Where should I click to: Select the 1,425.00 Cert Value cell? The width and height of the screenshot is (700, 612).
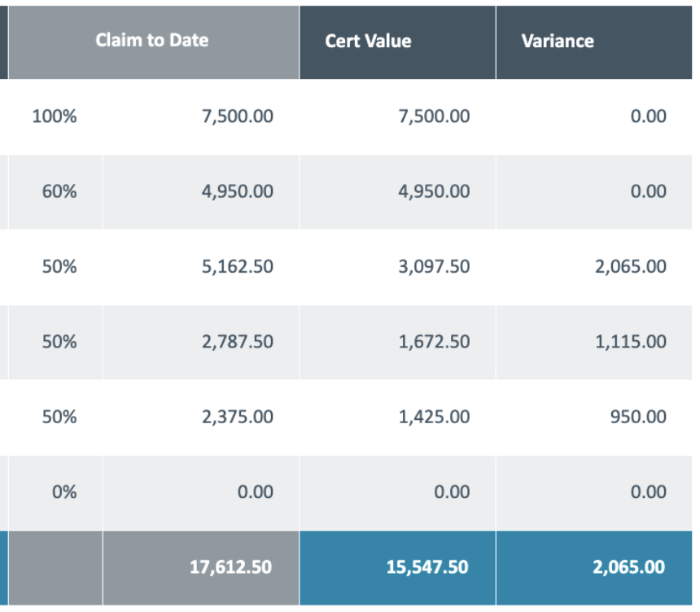click(434, 417)
